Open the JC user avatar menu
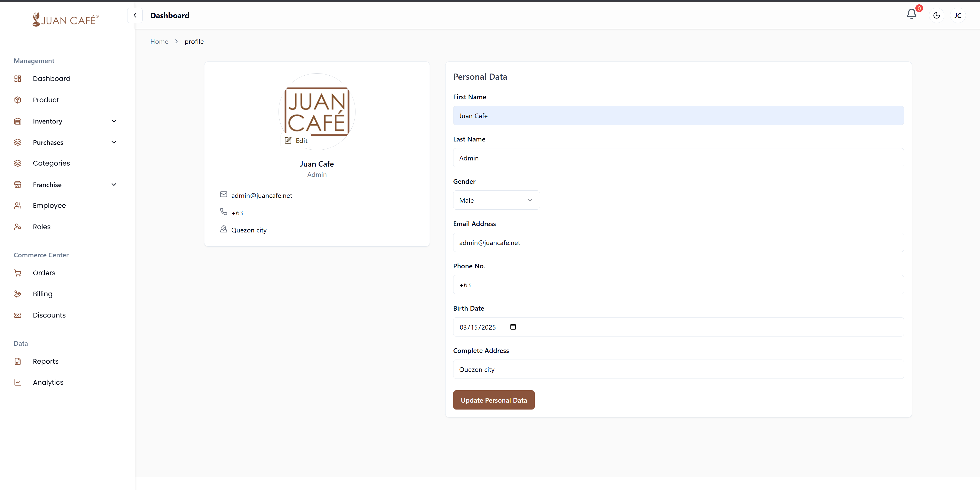This screenshot has height=490, width=980. click(957, 16)
